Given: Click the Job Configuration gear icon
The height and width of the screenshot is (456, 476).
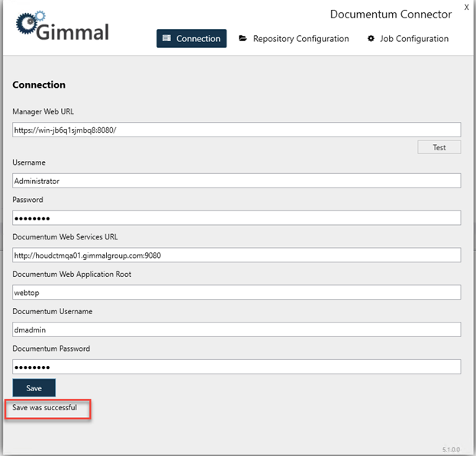Looking at the screenshot, I should pos(371,39).
